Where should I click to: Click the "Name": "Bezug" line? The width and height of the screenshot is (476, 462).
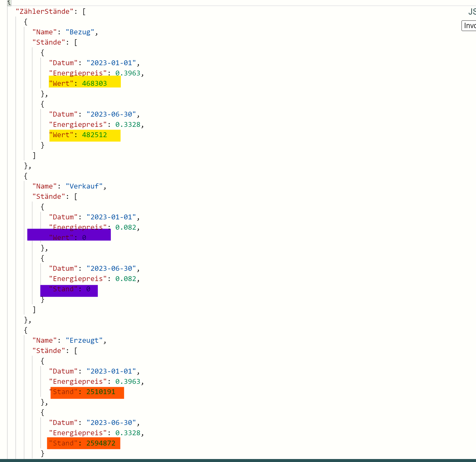pyautogui.click(x=65, y=32)
